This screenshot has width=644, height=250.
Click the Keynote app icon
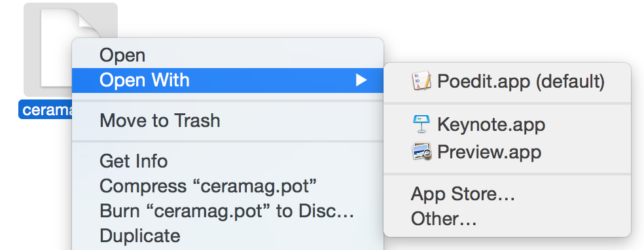click(x=421, y=124)
